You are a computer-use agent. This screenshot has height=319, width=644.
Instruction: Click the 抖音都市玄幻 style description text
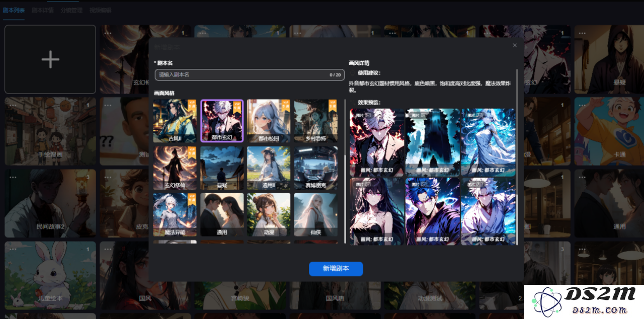pyautogui.click(x=430, y=87)
